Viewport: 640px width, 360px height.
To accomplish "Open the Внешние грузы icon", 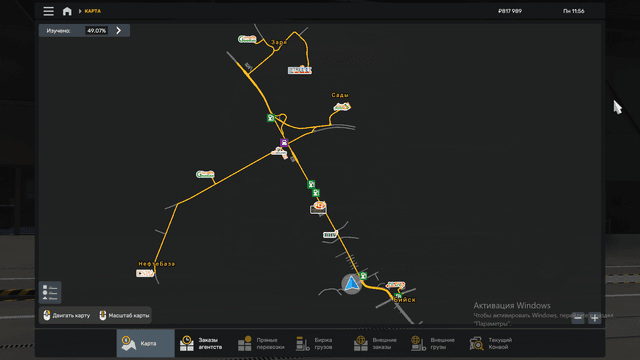I will tap(418, 343).
